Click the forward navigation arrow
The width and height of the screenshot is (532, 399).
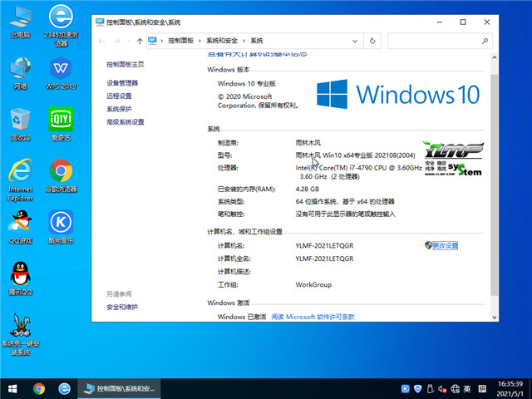116,41
